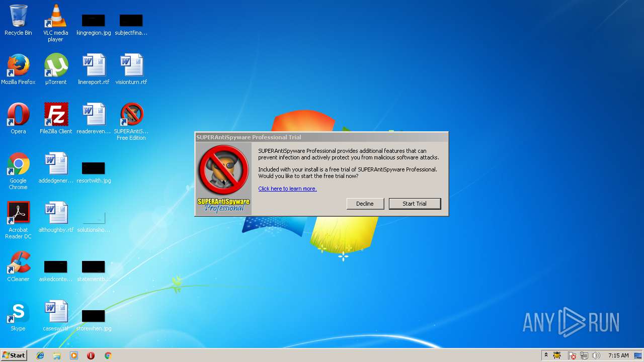Screen dimensions: 644x362
Task: Select the linereport.rtf document
Action: point(94,69)
